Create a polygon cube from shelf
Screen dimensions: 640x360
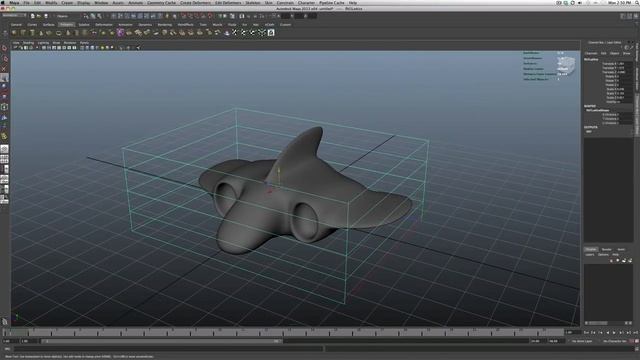point(23,33)
